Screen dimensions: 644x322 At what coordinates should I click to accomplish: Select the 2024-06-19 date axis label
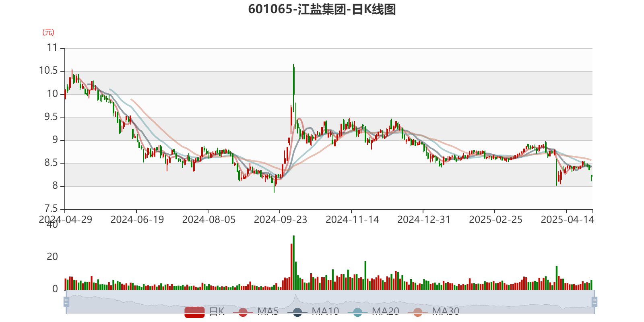click(x=137, y=220)
